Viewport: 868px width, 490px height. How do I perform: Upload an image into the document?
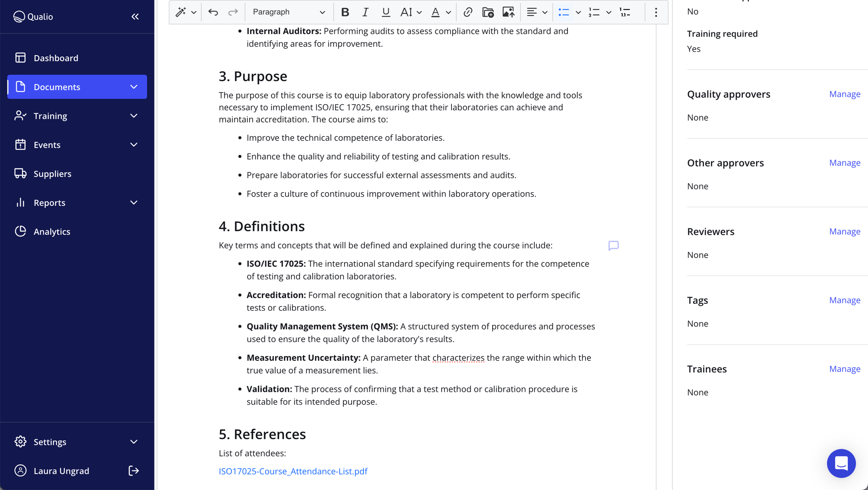[x=509, y=12]
